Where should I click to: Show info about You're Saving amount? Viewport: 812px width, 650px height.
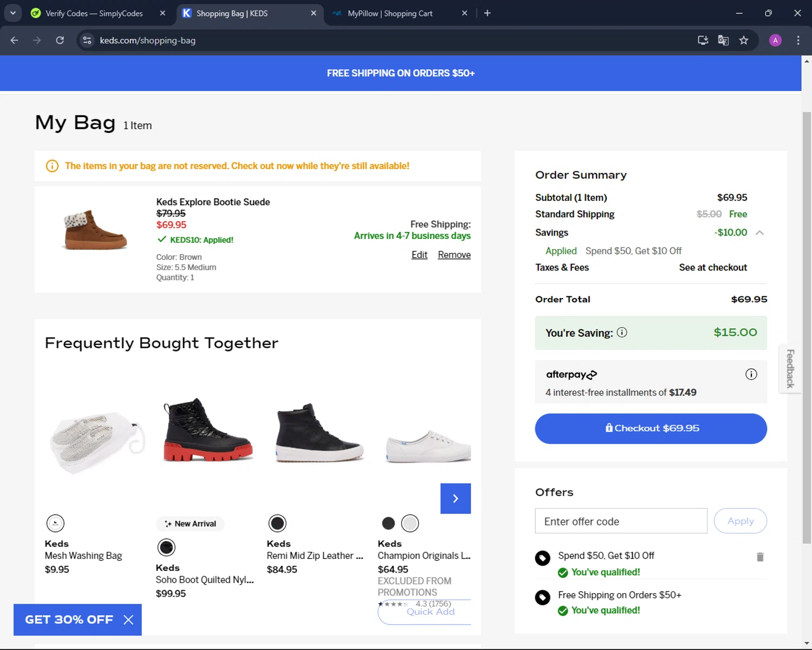click(x=622, y=333)
